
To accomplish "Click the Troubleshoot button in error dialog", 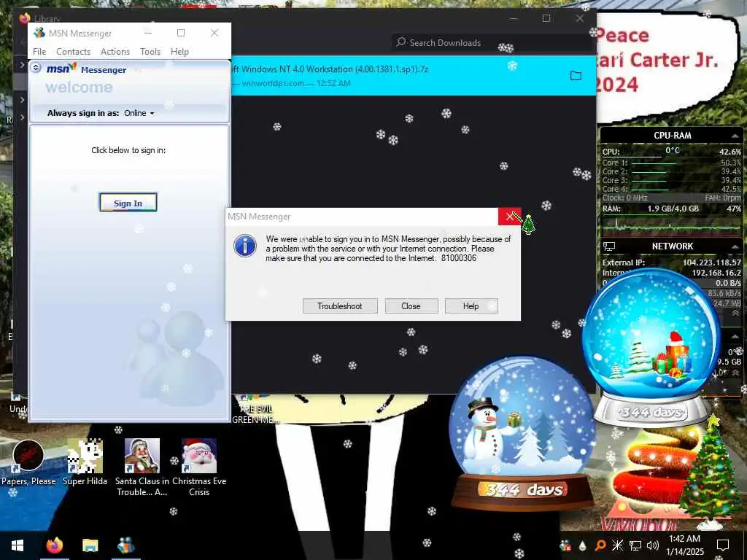I will coord(340,306).
